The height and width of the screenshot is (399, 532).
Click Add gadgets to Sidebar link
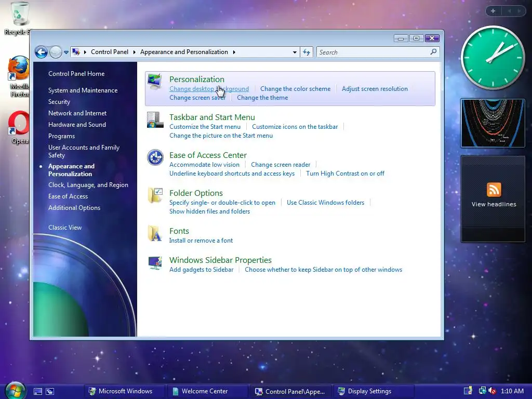coord(201,270)
